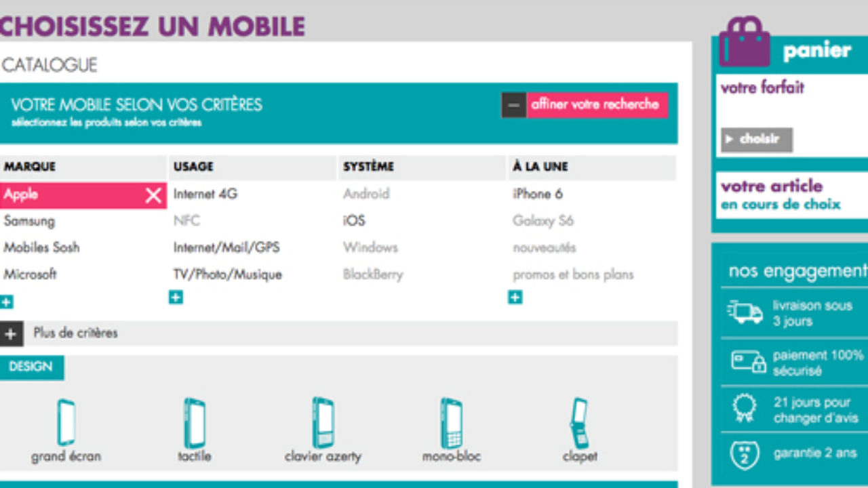Collapse search refinement with minus button
This screenshot has height=488, width=868.
tap(514, 105)
